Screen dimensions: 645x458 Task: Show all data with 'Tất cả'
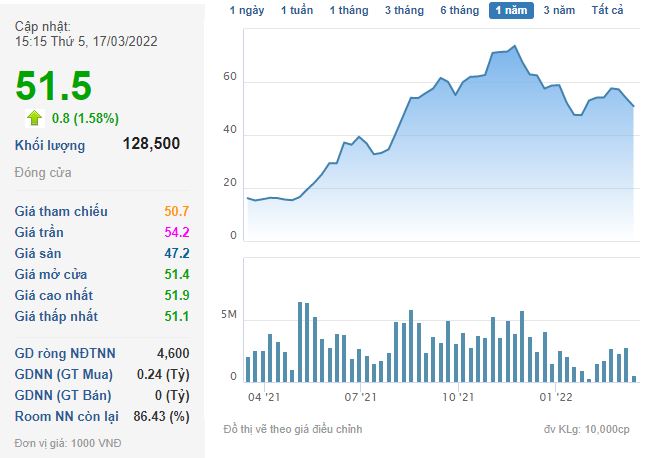click(x=607, y=11)
